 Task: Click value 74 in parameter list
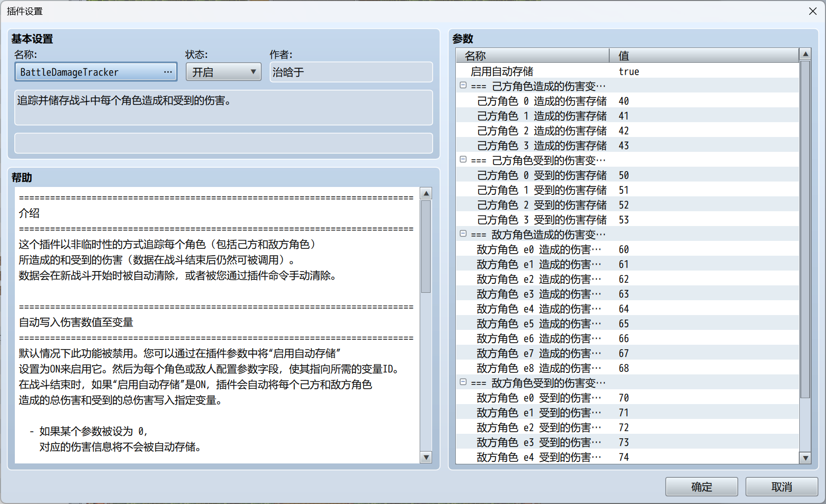point(624,457)
